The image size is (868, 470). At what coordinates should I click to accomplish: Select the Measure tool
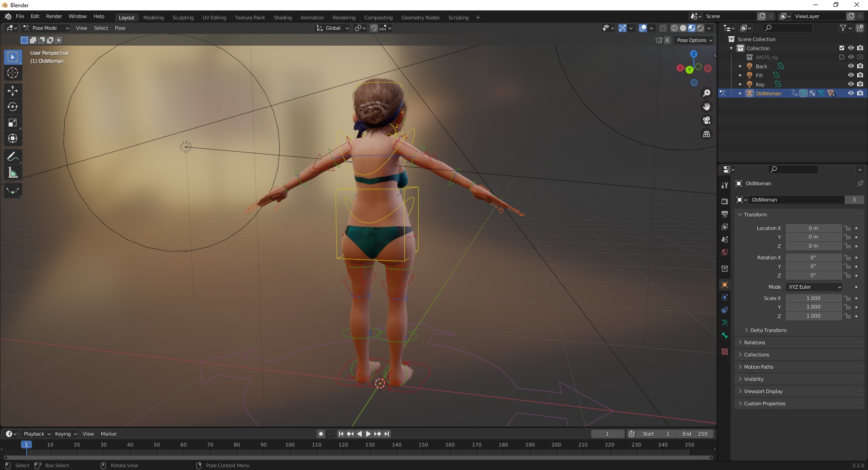point(13,173)
